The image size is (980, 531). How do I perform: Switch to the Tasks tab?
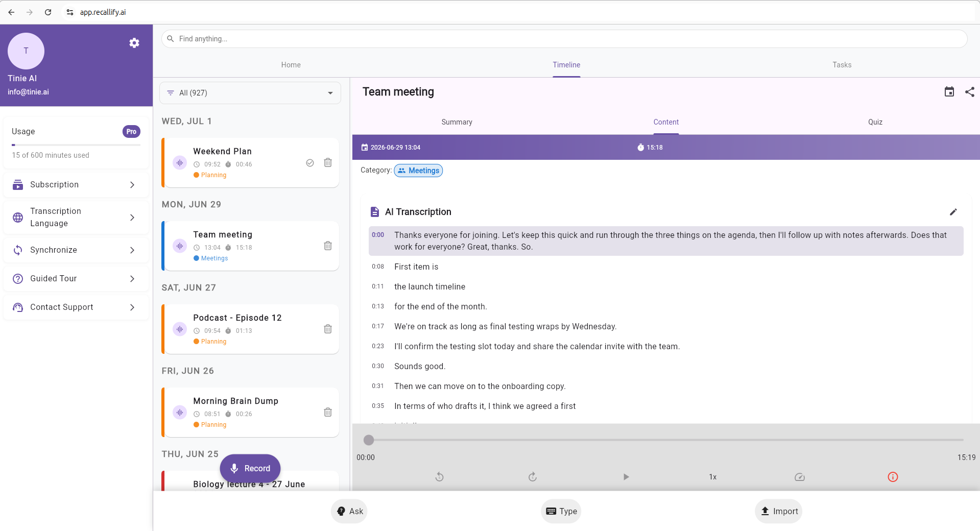(842, 65)
